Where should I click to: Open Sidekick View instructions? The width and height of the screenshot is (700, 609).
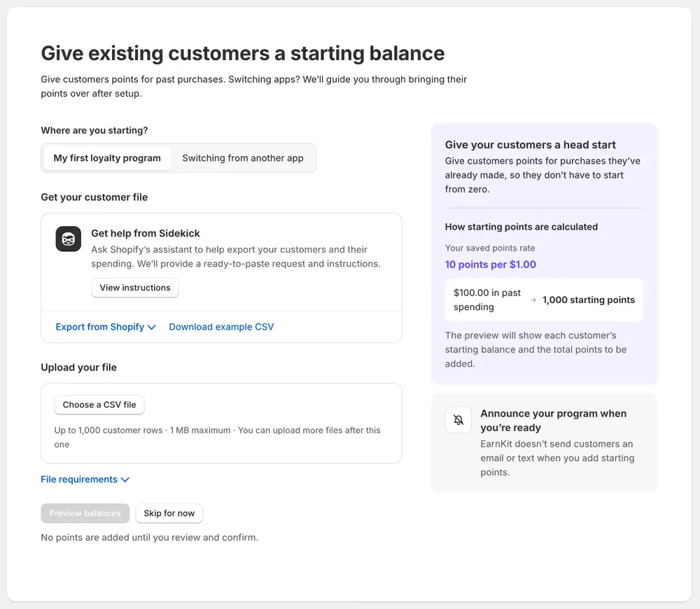click(135, 288)
